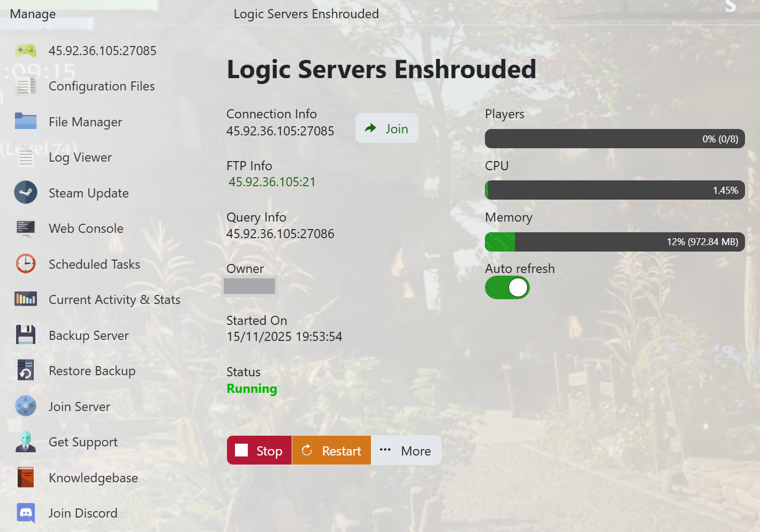Click the Restore Backup icon

pos(25,370)
